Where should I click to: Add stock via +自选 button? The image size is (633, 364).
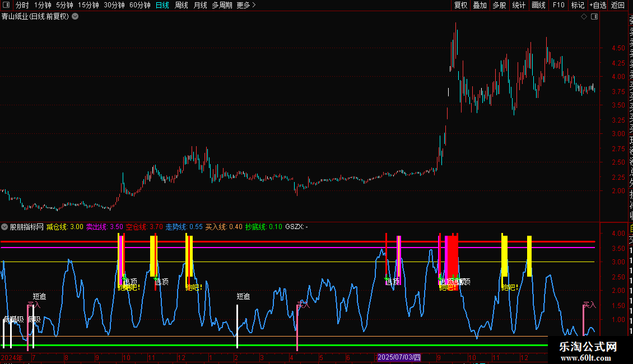(x=598, y=5)
